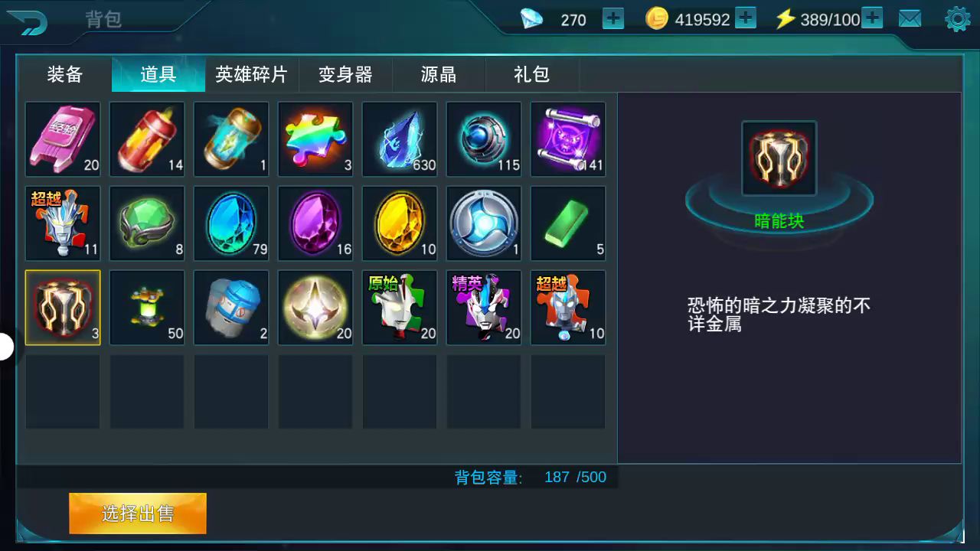Open the mail envelope icon
The width and height of the screenshot is (980, 551).
click(x=910, y=19)
